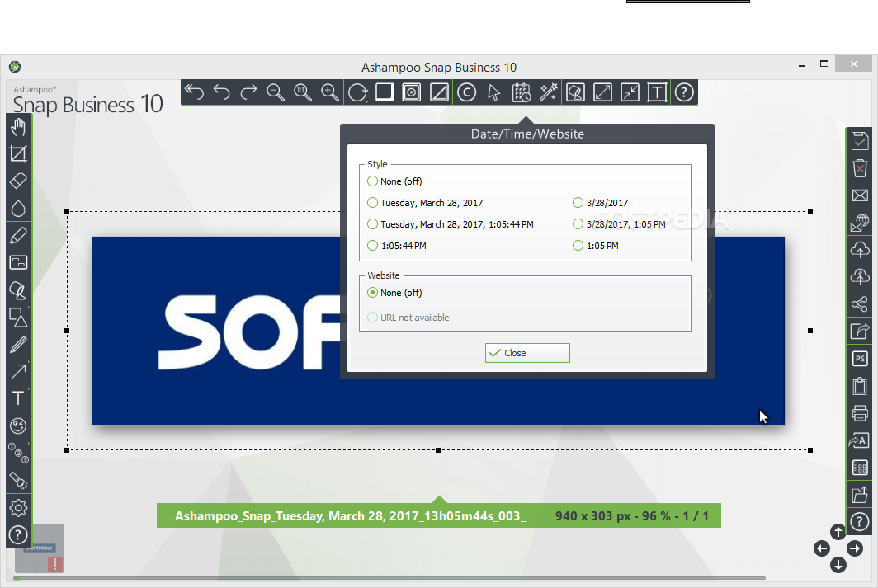
Task: Click the canvas text T icon in top toolbar
Action: coord(657,92)
